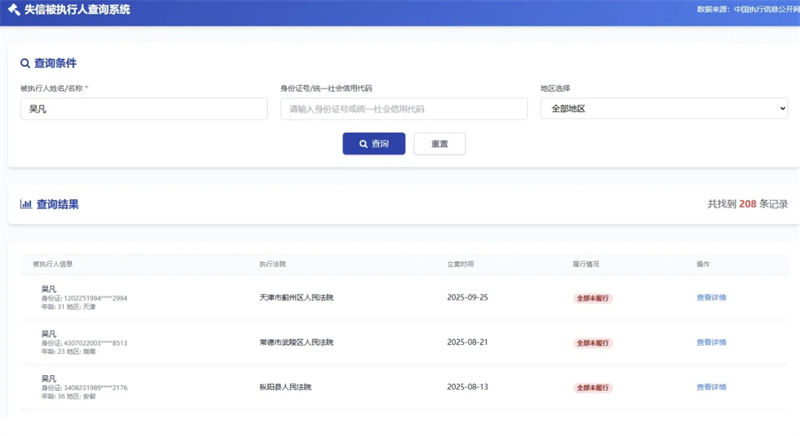Click the 全部未履行 badge on the 2025-08-13 row

(x=592, y=386)
